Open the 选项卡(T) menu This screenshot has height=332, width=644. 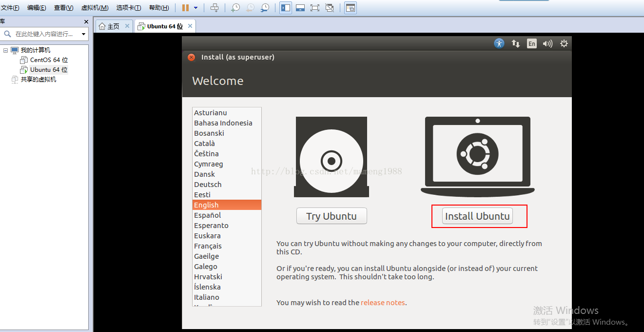point(129,8)
